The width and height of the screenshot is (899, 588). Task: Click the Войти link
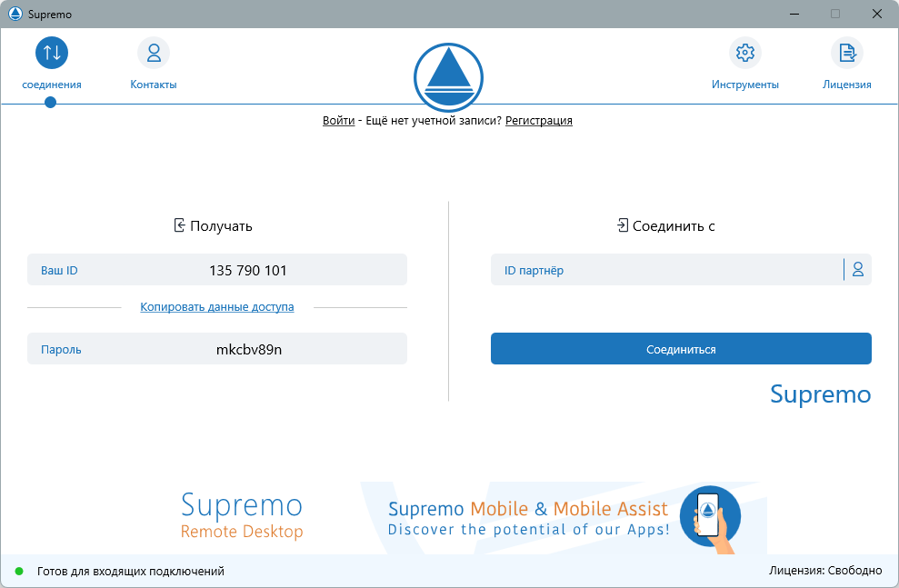(x=338, y=120)
